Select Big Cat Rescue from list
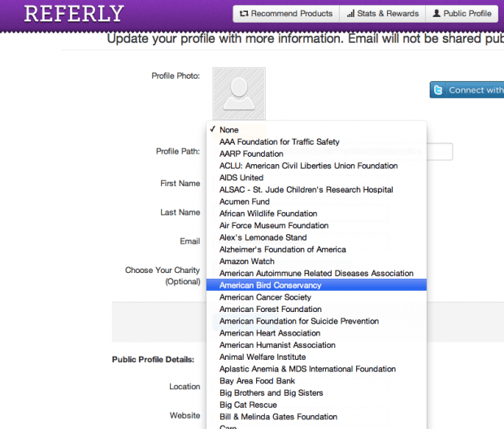This screenshot has width=504, height=429. (x=248, y=405)
